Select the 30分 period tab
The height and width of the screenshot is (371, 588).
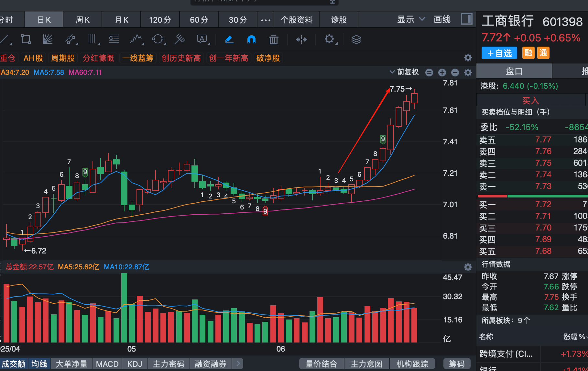238,20
